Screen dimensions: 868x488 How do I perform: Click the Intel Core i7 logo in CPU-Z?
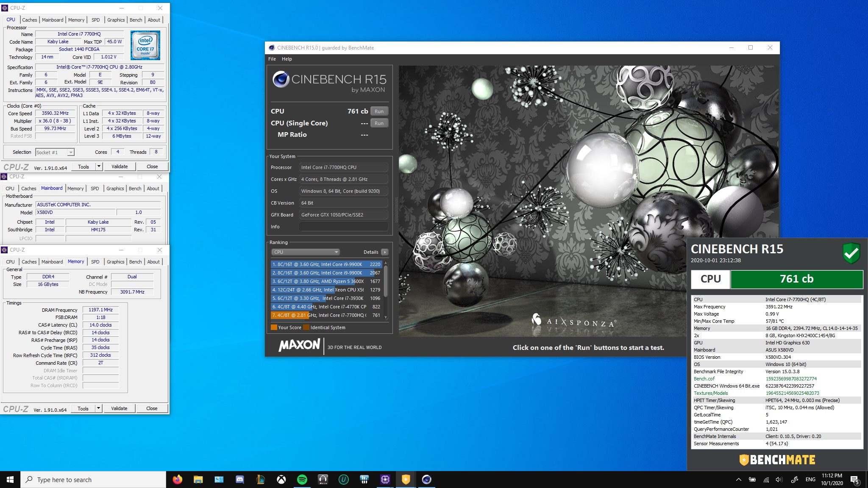pyautogui.click(x=145, y=45)
